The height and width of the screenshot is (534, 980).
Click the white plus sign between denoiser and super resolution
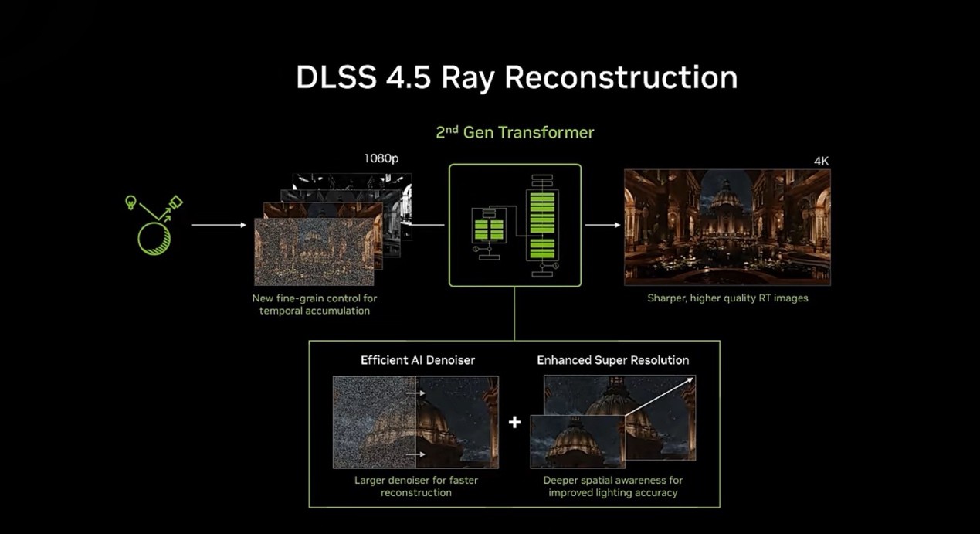514,422
